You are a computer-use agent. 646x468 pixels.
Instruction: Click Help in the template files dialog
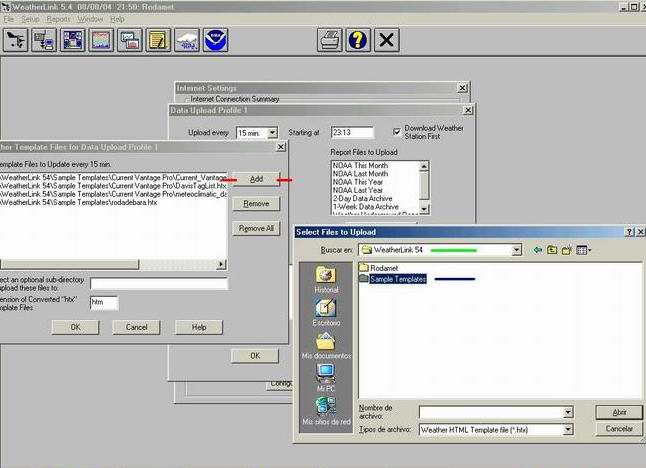[x=199, y=327]
